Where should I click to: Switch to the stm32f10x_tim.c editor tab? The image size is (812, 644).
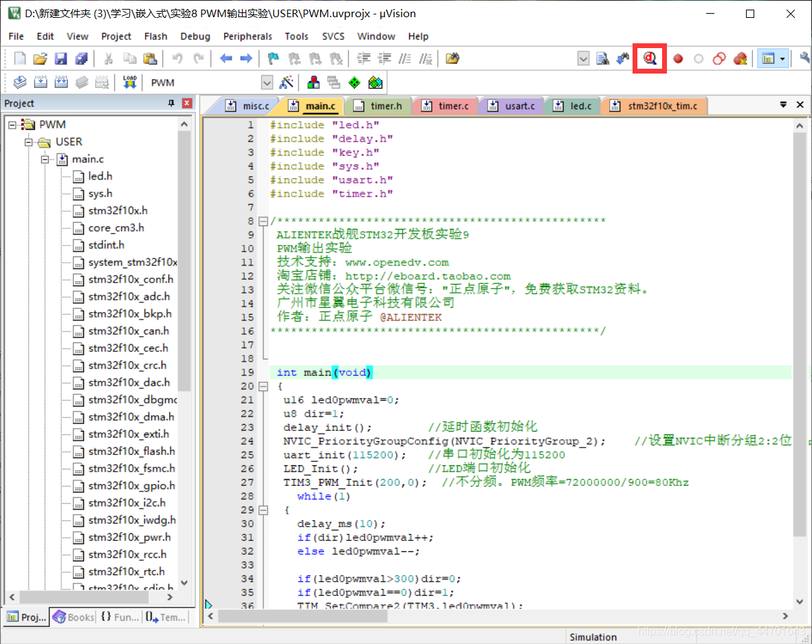pyautogui.click(x=655, y=106)
